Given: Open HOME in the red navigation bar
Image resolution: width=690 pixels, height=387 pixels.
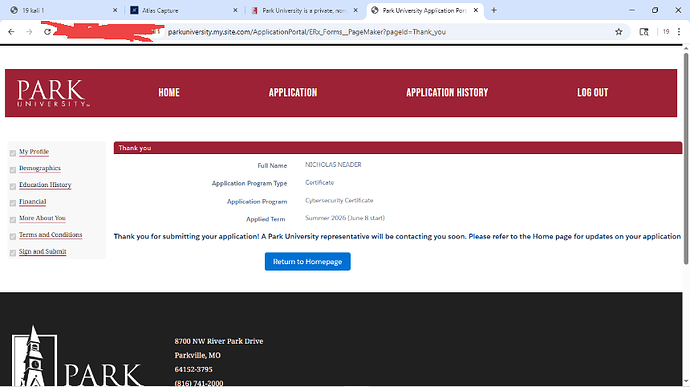Looking at the screenshot, I should coord(169,92).
